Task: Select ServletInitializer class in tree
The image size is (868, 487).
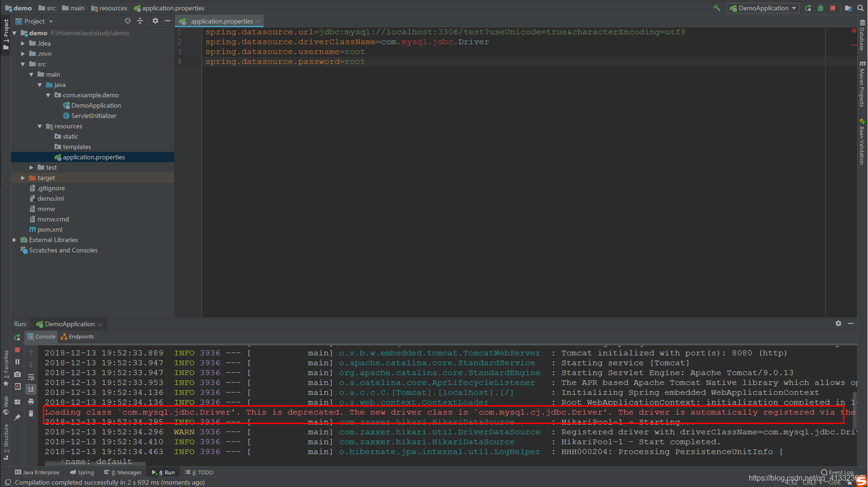Action: click(x=93, y=116)
